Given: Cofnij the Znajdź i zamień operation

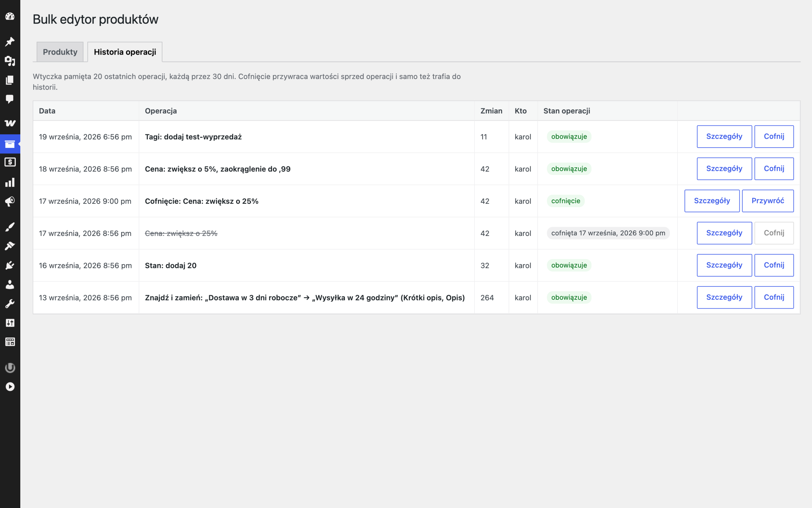Looking at the screenshot, I should [x=774, y=297].
